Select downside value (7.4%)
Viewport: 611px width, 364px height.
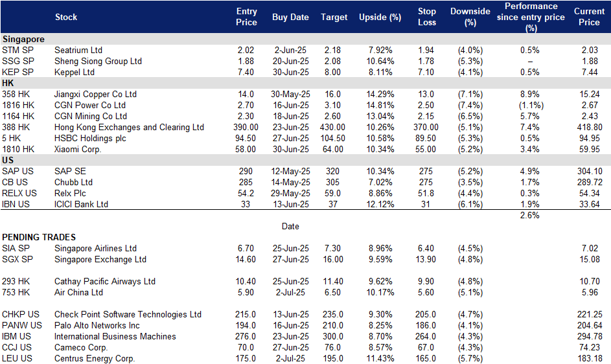click(470, 105)
